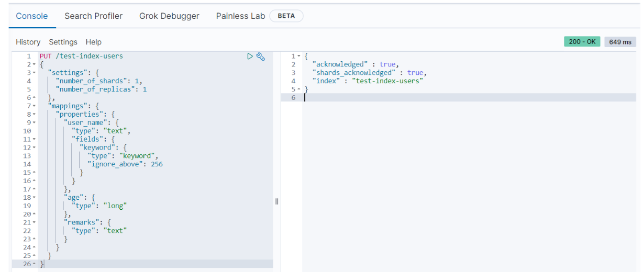Click "index" : "test-index-users" in response
The height and width of the screenshot is (272, 644).
[x=368, y=81]
